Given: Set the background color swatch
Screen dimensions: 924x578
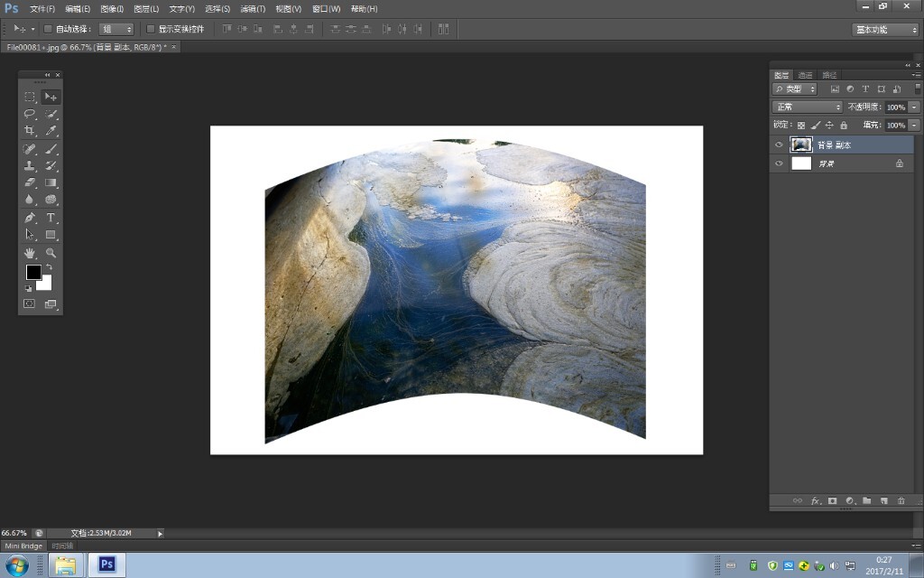Looking at the screenshot, I should click(x=46, y=284).
